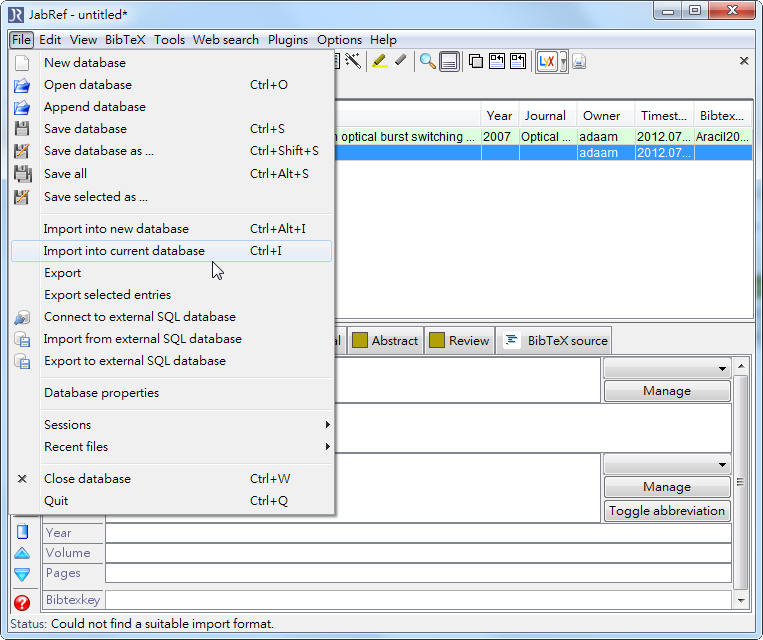Image resolution: width=763 pixels, height=640 pixels.
Task: Choose Import into new database
Action: point(171,229)
